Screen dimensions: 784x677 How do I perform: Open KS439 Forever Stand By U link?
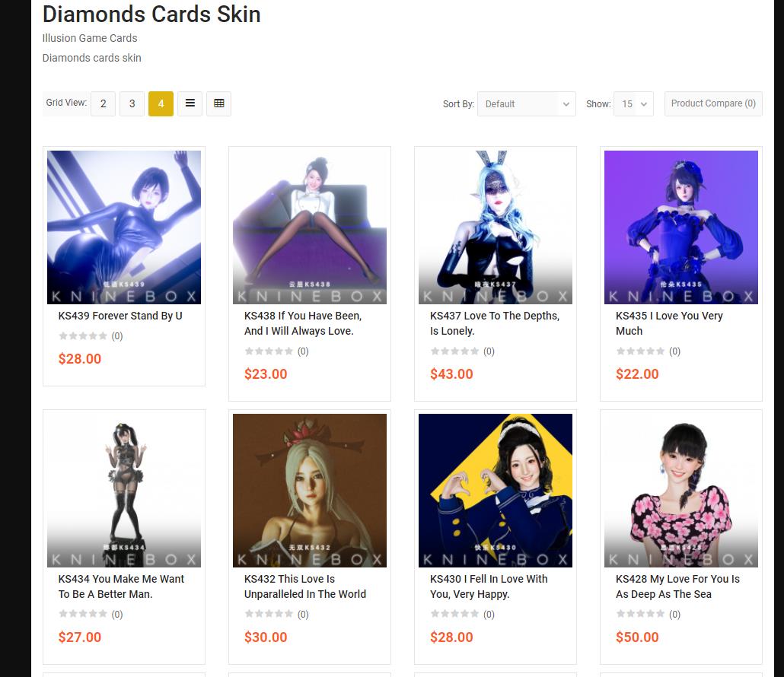tap(120, 316)
